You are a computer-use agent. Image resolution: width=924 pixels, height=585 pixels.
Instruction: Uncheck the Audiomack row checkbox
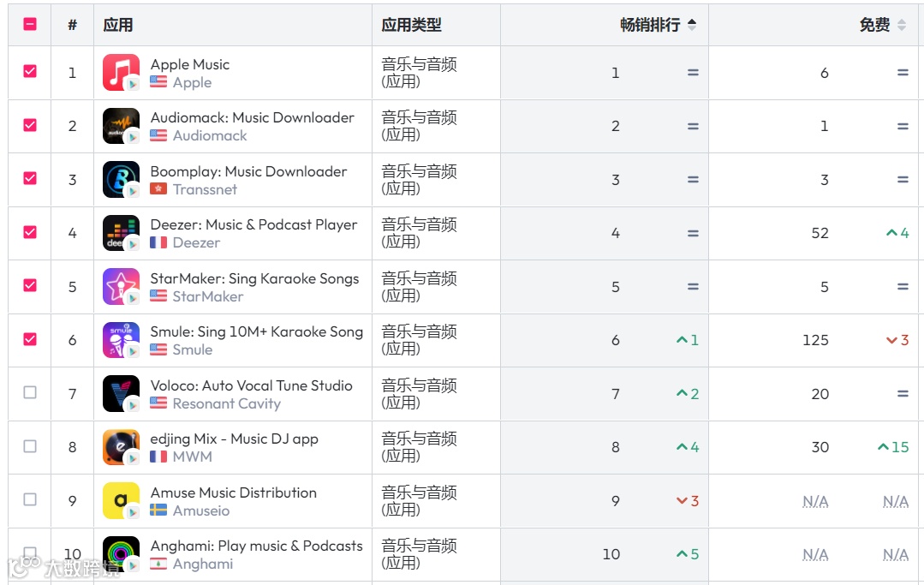point(30,125)
